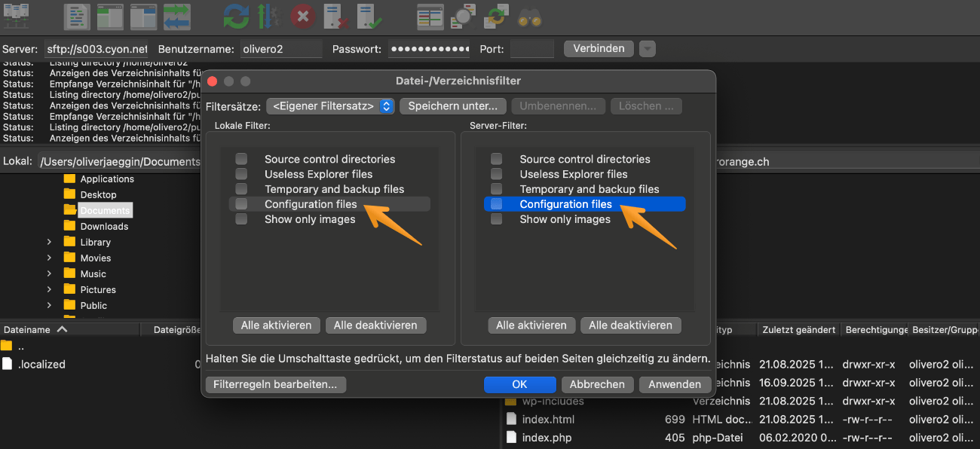The height and width of the screenshot is (449, 980).
Task: Sort remote list by Zuletzt geändert header
Action: pyautogui.click(x=798, y=329)
